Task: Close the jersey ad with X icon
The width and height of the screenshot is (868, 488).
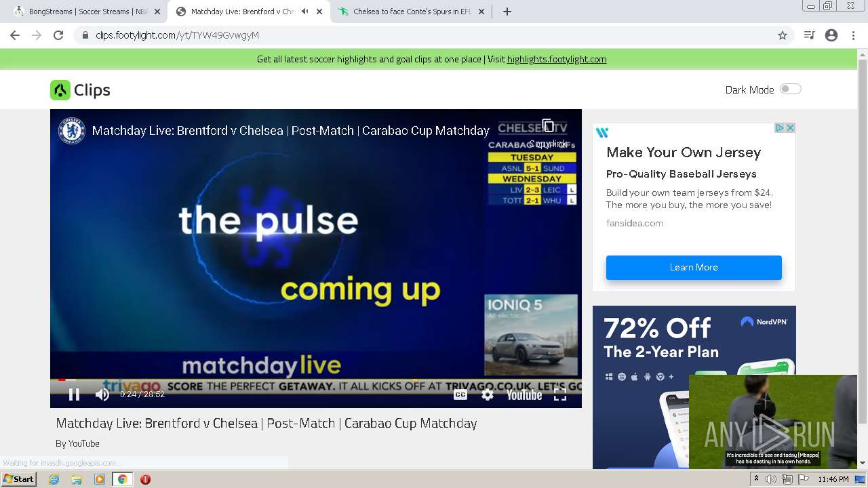Action: (x=790, y=127)
